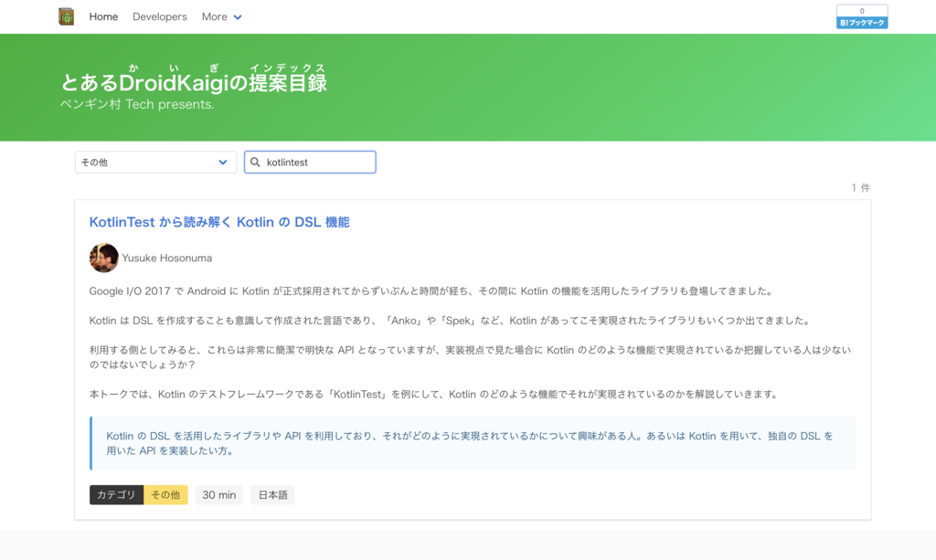Screen dimensions: 936x560
Task: Click the blue audience note quote box
Action: coord(473,443)
